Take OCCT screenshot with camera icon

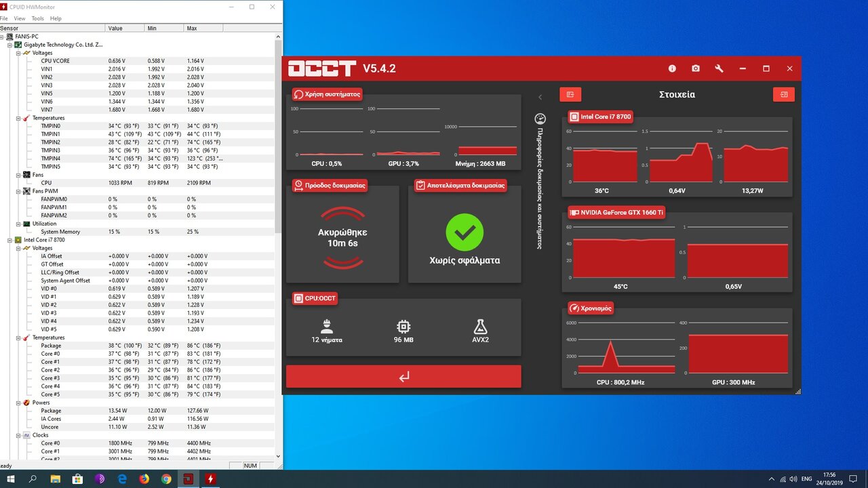click(695, 68)
